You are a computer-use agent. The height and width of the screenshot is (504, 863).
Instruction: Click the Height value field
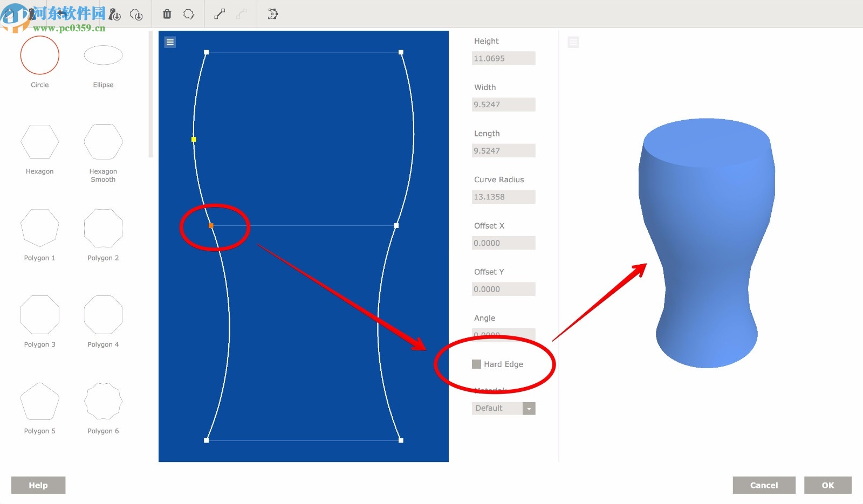503,58
